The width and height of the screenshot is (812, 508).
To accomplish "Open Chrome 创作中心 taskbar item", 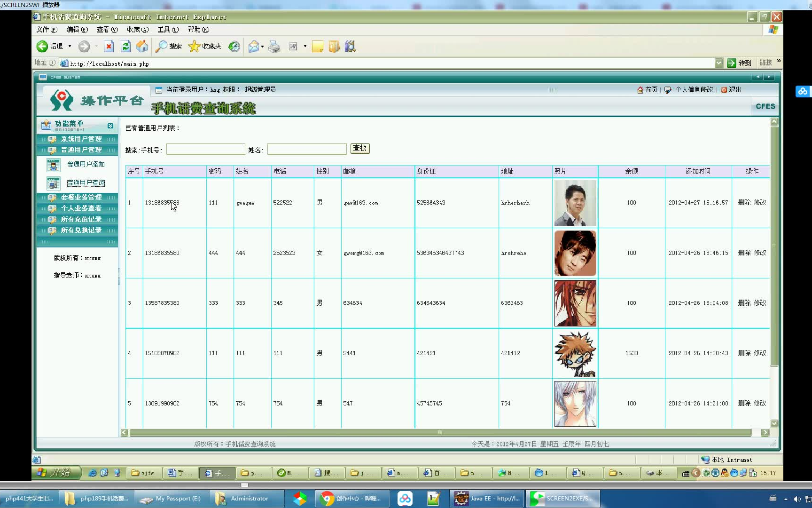I will coord(352,498).
